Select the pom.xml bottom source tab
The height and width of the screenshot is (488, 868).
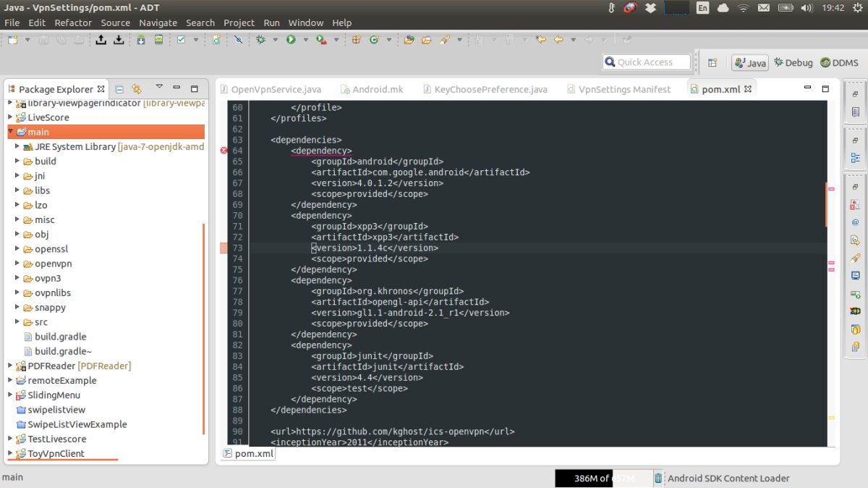coord(247,453)
